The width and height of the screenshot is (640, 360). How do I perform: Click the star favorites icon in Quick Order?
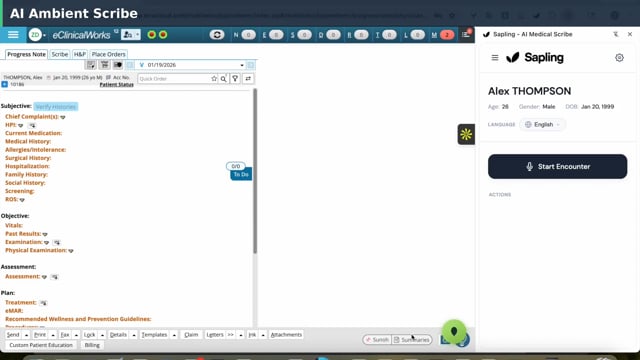[214, 79]
